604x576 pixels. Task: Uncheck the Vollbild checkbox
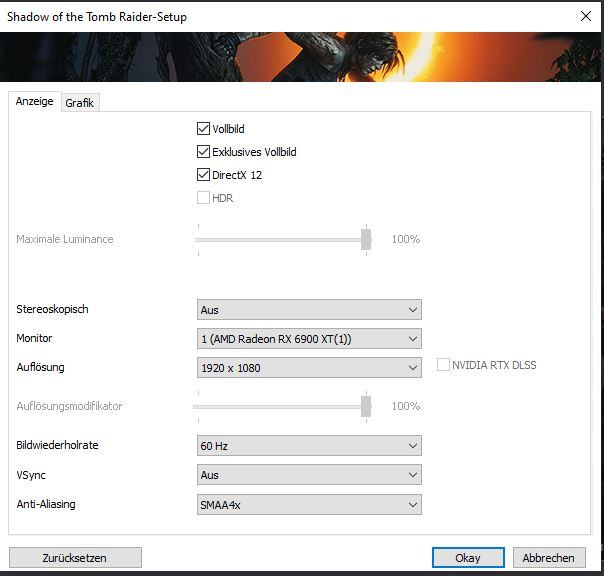click(203, 129)
